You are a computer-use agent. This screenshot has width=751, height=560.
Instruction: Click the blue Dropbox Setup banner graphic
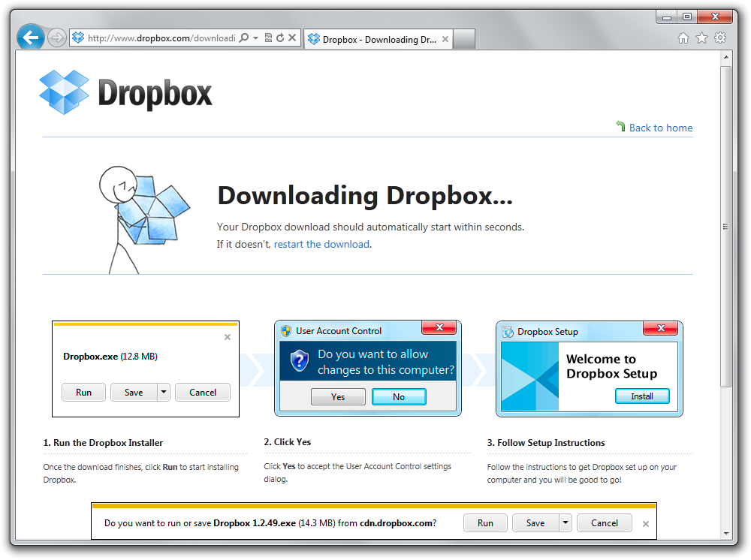point(529,376)
